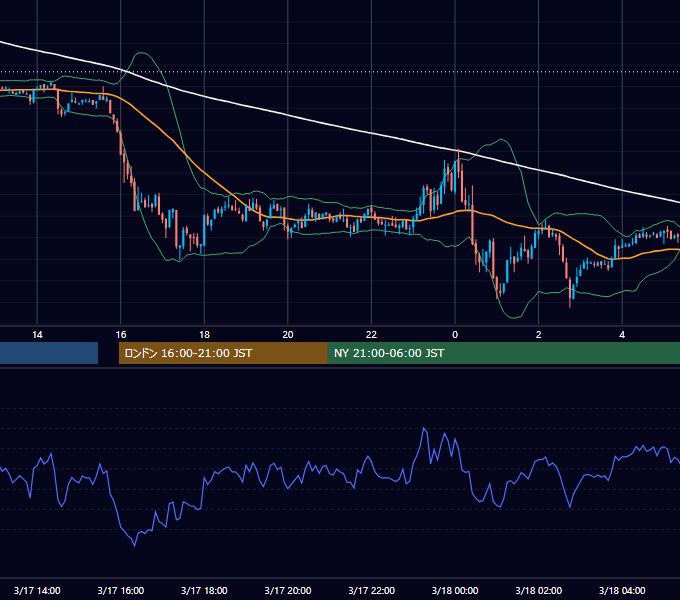Select the ロンドン 16:00-21:00 JST session band
This screenshot has height=600, width=680.
coord(223,353)
